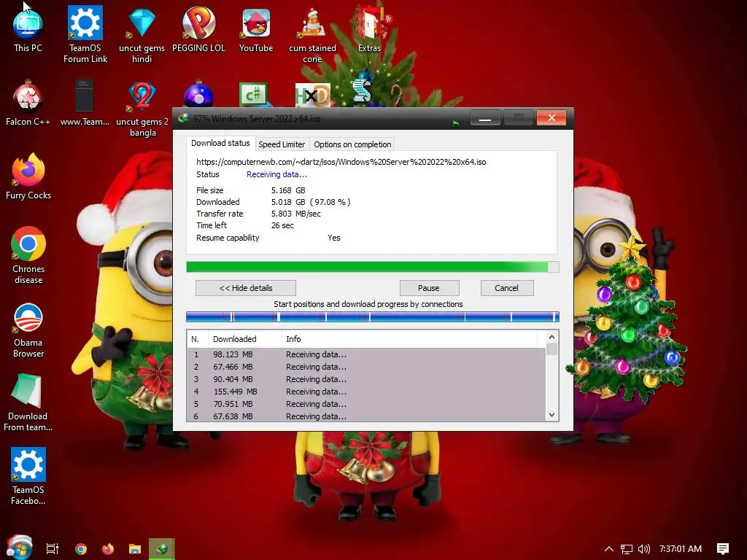This screenshot has width=747, height=560.
Task: Click the N. column header
Action: (x=197, y=339)
